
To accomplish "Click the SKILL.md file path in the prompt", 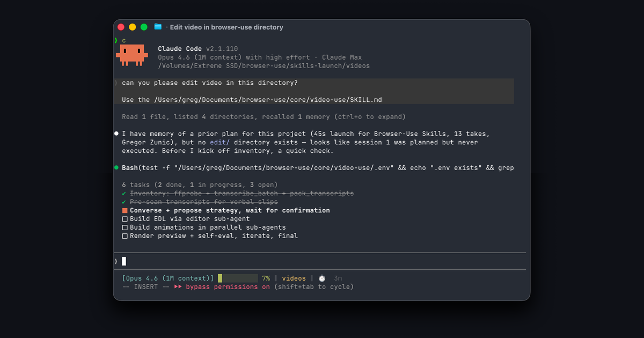I will [268, 100].
